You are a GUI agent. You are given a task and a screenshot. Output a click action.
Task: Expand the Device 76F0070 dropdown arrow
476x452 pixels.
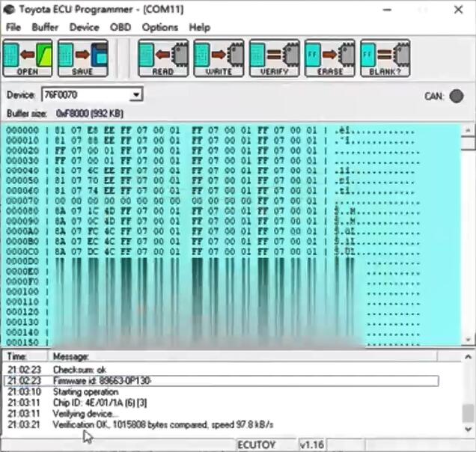(136, 95)
